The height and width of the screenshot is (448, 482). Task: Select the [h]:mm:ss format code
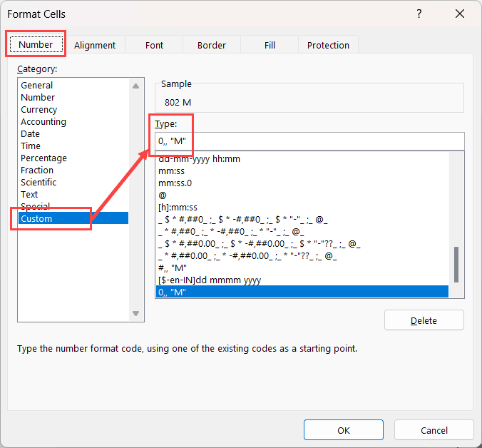(179, 207)
